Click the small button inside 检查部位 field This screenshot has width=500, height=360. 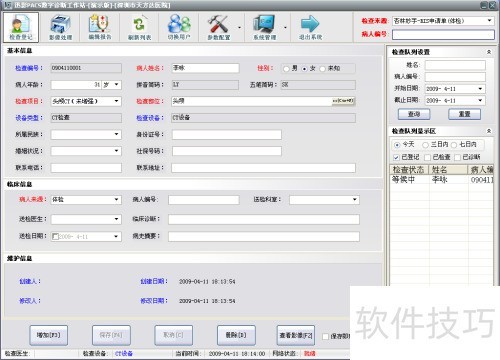click(343, 101)
